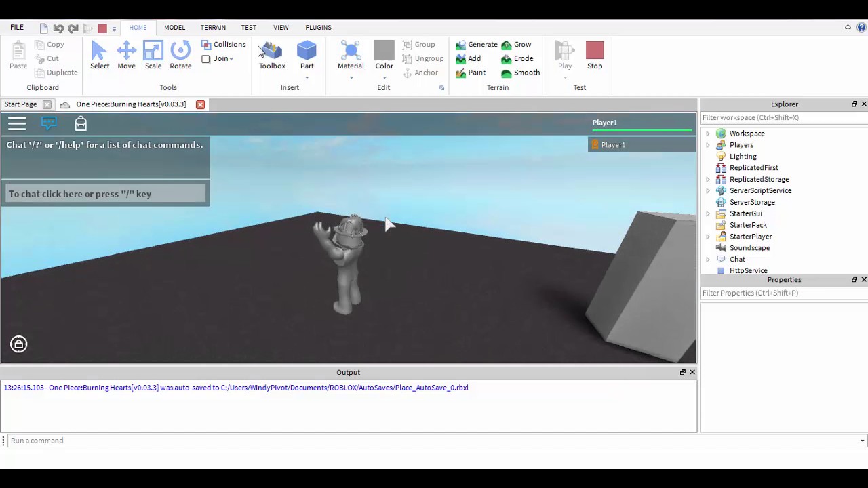Click the Player1 green health bar
The image size is (868, 488).
coord(642,129)
